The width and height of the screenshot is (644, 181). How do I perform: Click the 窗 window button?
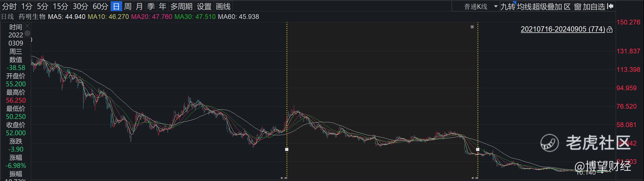(x=578, y=7)
